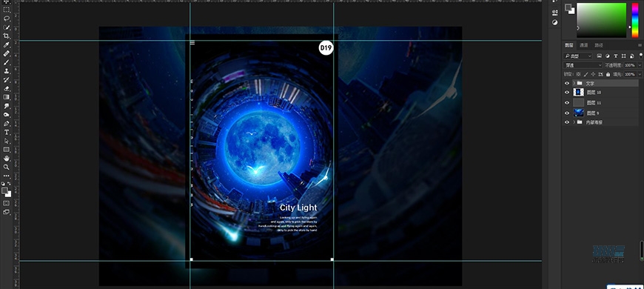Viewport: 644px width, 289px height.
Task: Select the 图层 10 thumbnail
Action: click(x=578, y=93)
